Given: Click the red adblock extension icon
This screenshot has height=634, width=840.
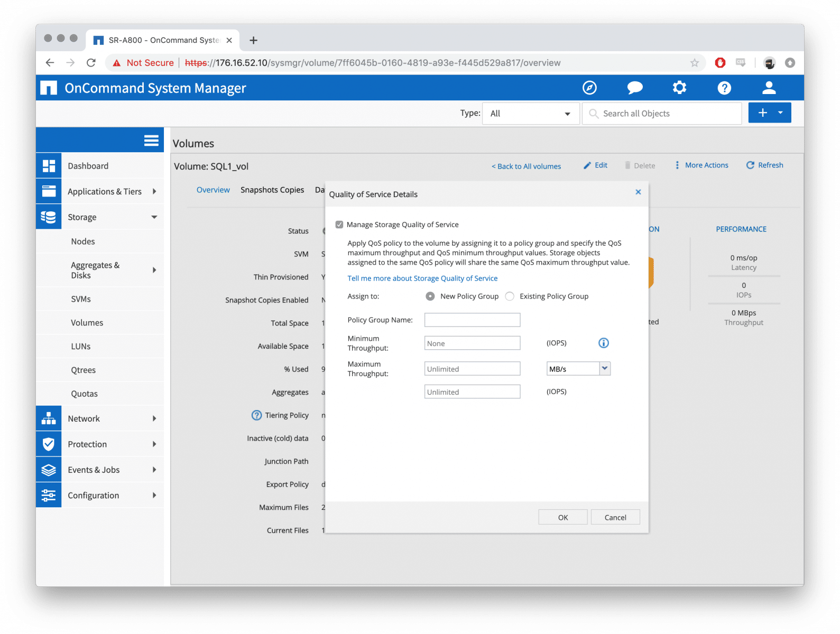Looking at the screenshot, I should coord(720,63).
